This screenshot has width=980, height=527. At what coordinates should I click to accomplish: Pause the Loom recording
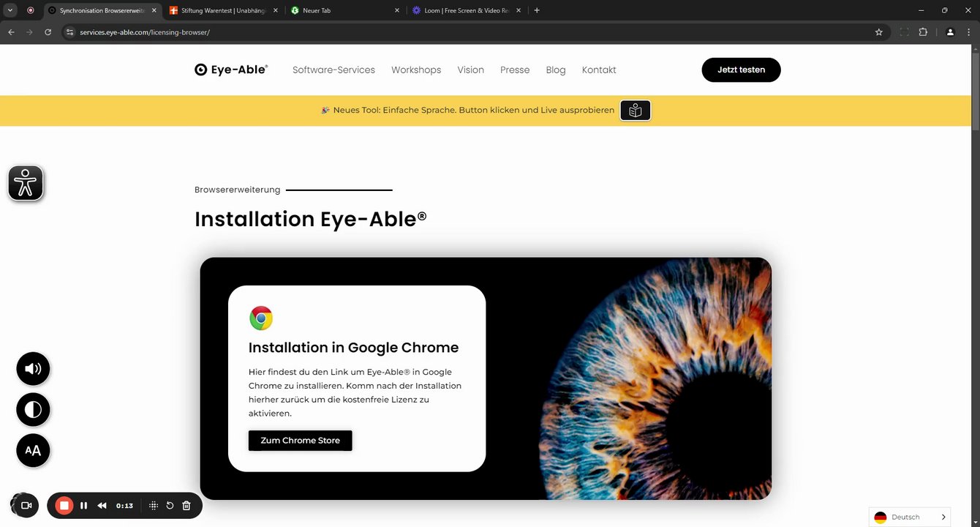[x=84, y=506]
